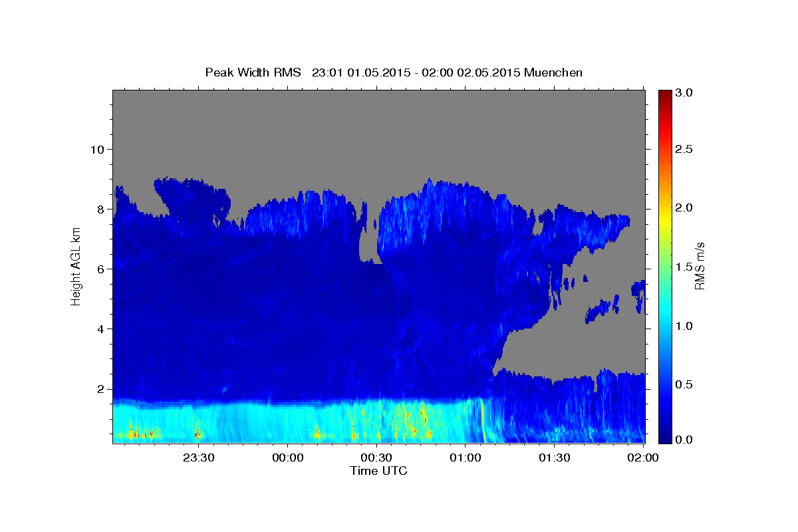
Task: Click the 'RMS m/s' colorbar title
Action: click(x=700, y=266)
